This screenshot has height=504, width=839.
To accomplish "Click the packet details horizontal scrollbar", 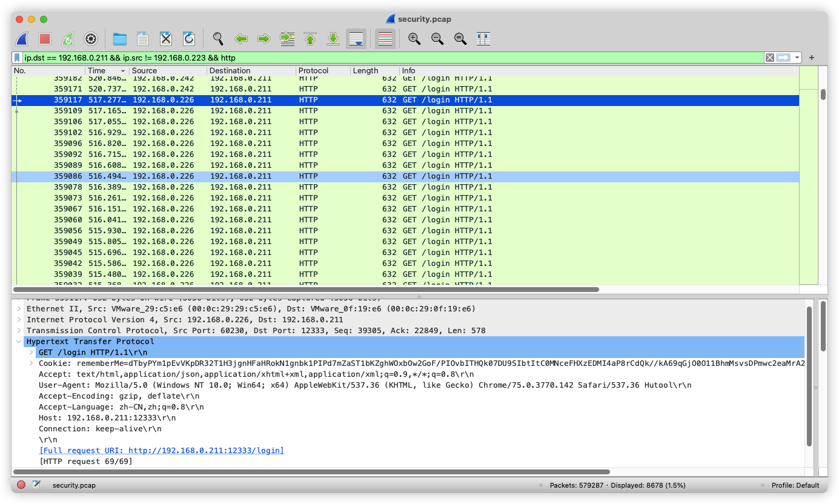I will pos(311,471).
